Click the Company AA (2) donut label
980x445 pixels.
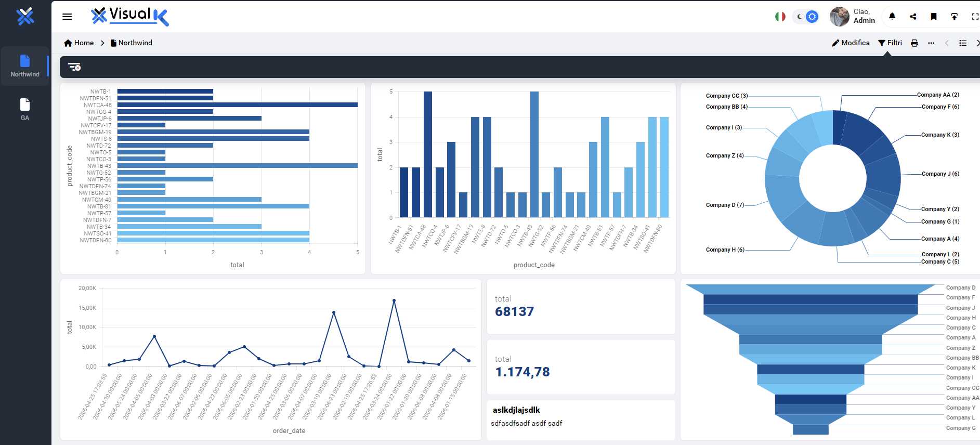pyautogui.click(x=938, y=95)
